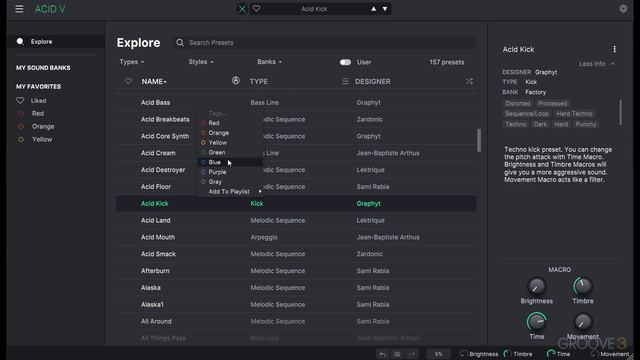
Task: Open the Acid Kick preset name selector
Action: coord(314,9)
